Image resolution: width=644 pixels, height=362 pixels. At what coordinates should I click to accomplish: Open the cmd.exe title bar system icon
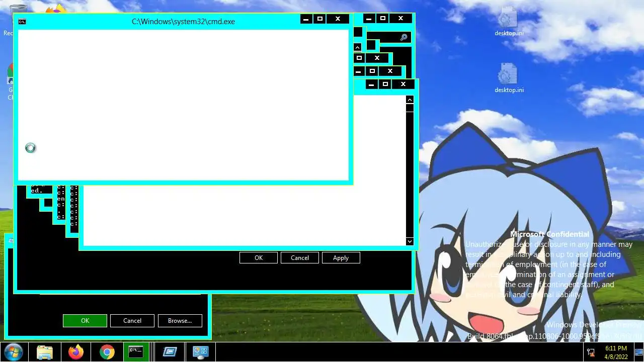(22, 22)
